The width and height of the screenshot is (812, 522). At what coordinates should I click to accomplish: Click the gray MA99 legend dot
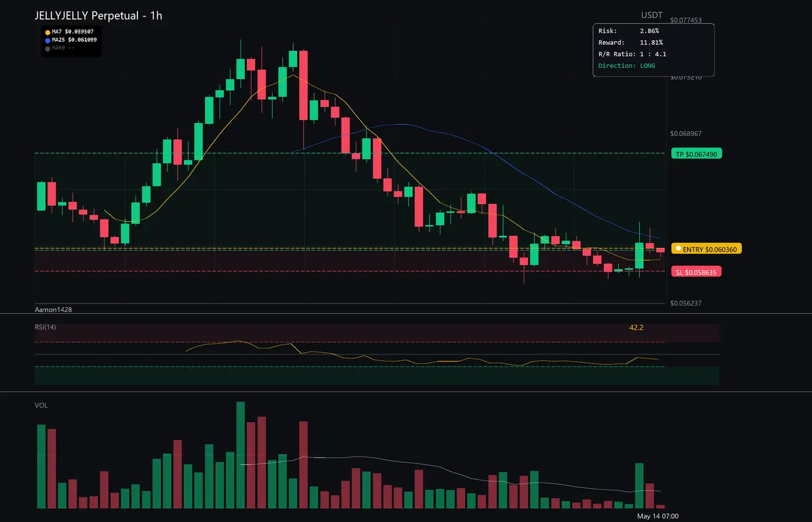(48, 49)
